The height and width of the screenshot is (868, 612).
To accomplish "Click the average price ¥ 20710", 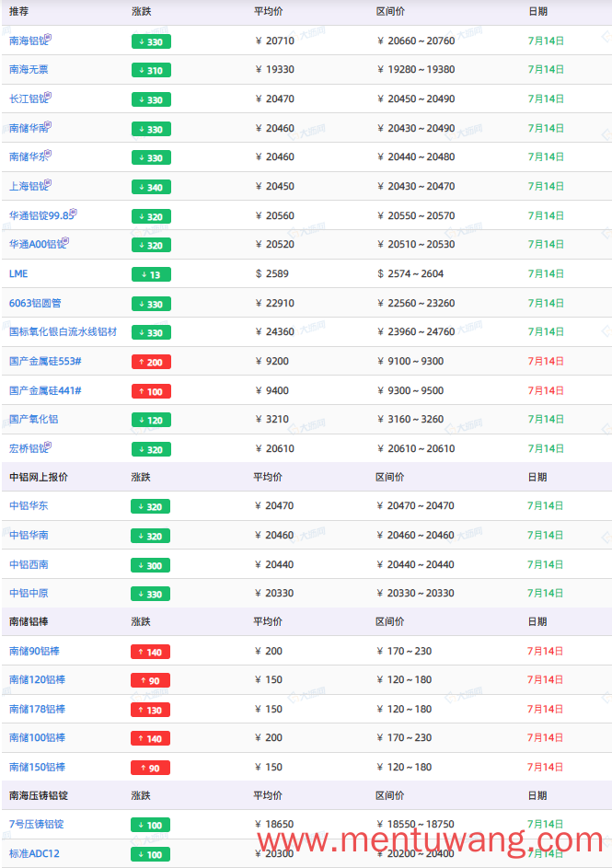I will (275, 41).
